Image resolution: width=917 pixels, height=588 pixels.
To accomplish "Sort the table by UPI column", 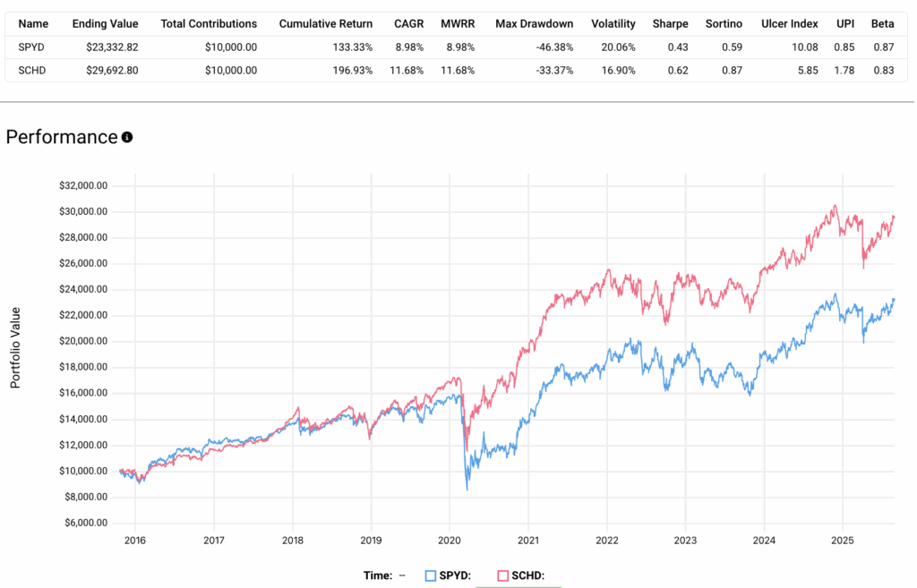I will coord(844,23).
